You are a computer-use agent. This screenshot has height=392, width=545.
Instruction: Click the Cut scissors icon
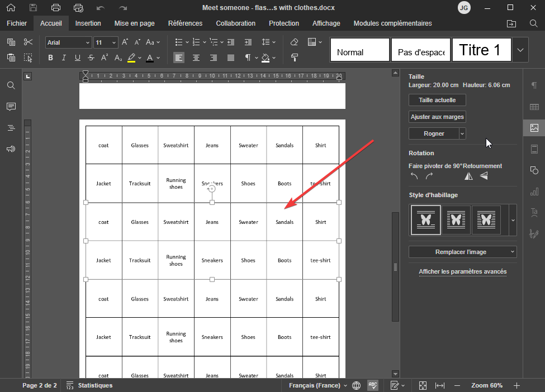[28, 42]
